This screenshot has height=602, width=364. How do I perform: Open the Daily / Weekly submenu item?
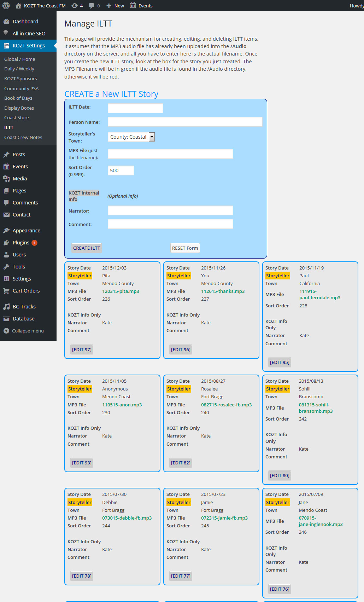(x=19, y=69)
